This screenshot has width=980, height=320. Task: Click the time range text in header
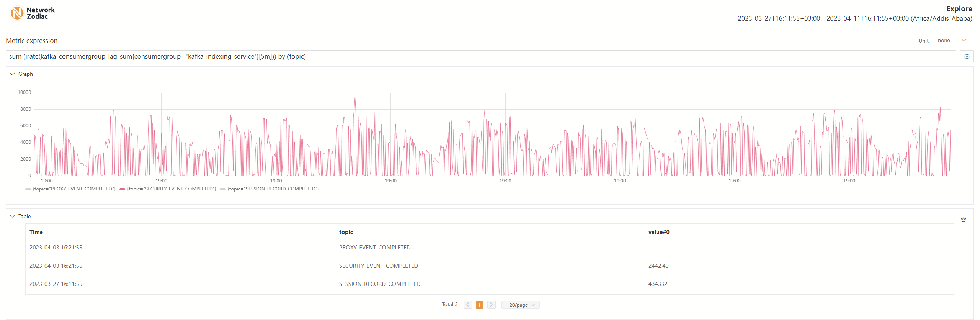854,18
